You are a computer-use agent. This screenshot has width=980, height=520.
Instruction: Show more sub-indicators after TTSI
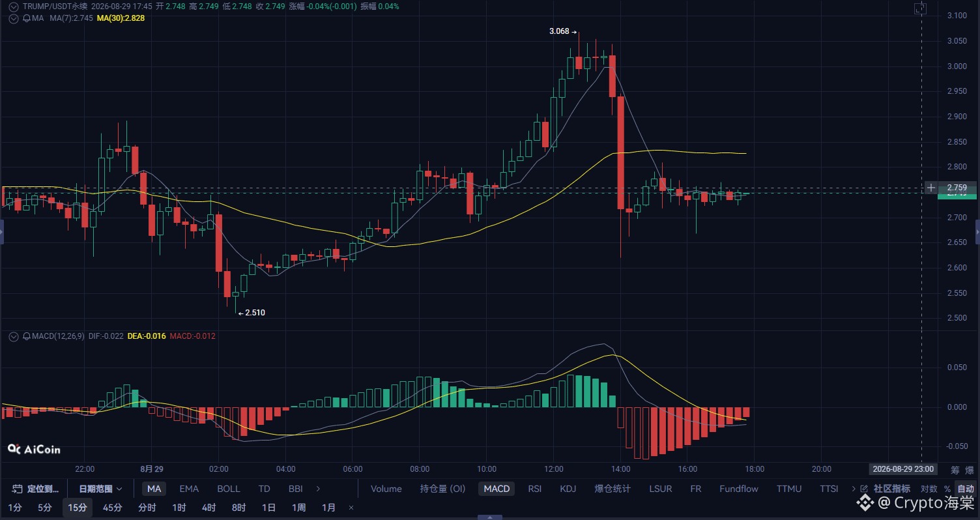pyautogui.click(x=854, y=489)
